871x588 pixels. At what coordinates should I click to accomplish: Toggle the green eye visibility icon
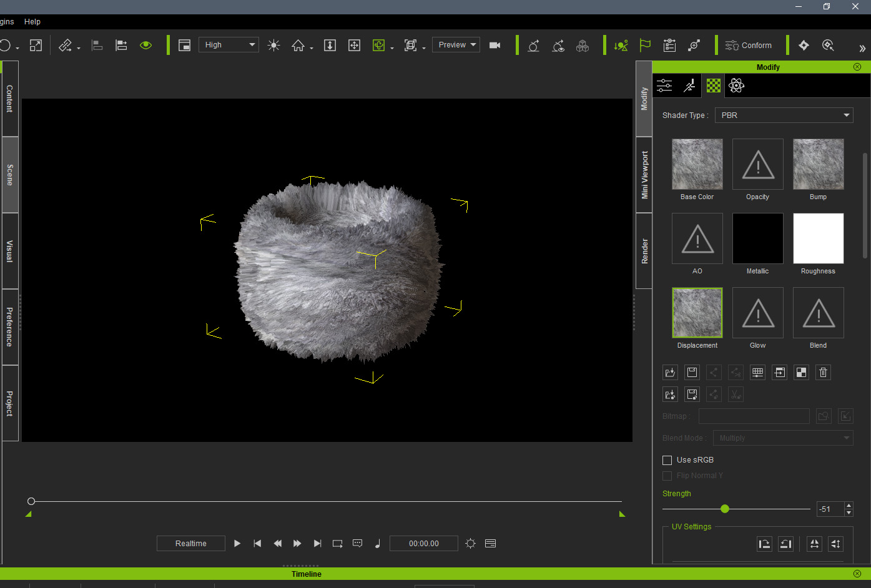(145, 45)
